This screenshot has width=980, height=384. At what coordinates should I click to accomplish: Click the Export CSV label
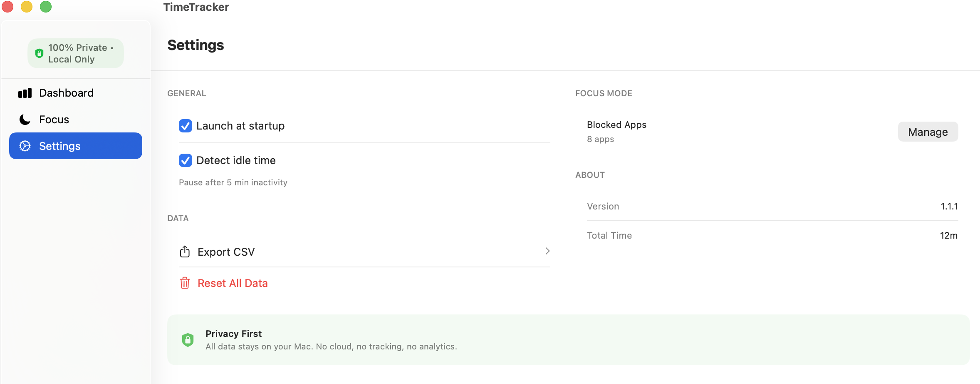click(x=226, y=252)
